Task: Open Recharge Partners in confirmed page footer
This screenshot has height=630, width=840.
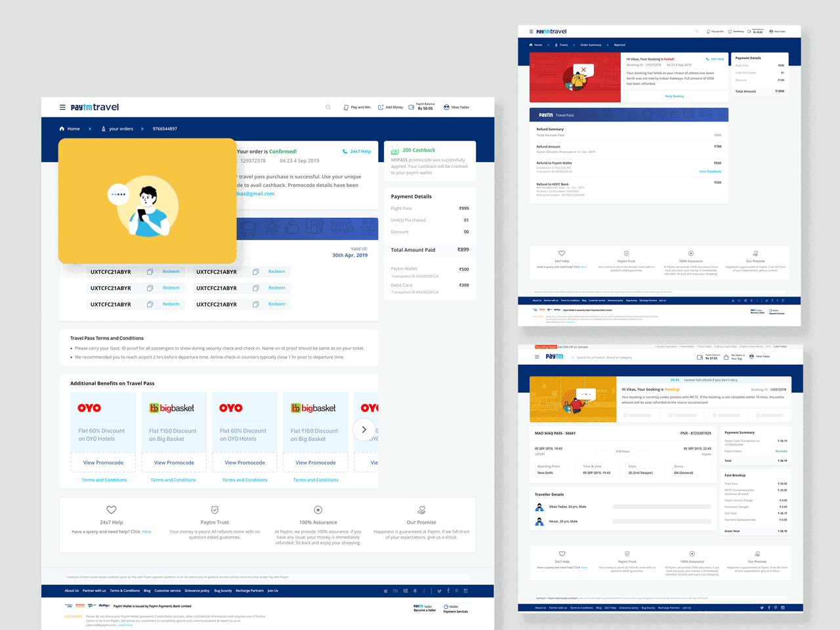Action: pyautogui.click(x=249, y=591)
